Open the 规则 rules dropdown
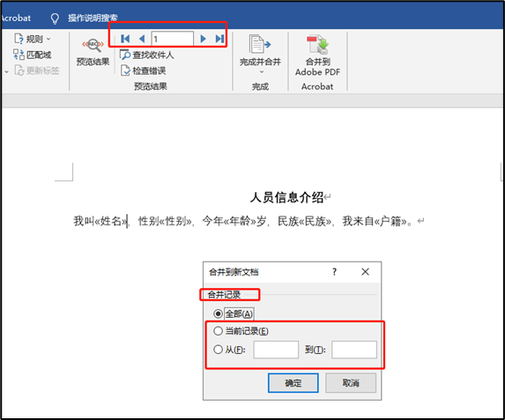 33,39
